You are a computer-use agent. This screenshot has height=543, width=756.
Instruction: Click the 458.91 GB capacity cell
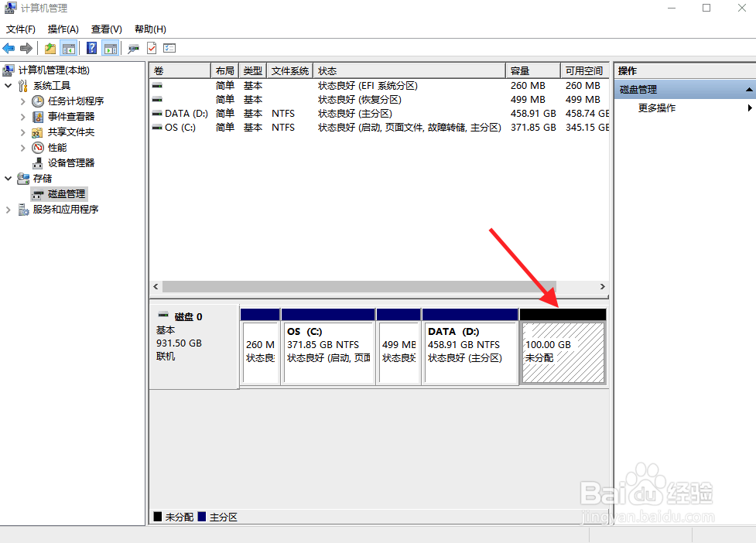533,113
